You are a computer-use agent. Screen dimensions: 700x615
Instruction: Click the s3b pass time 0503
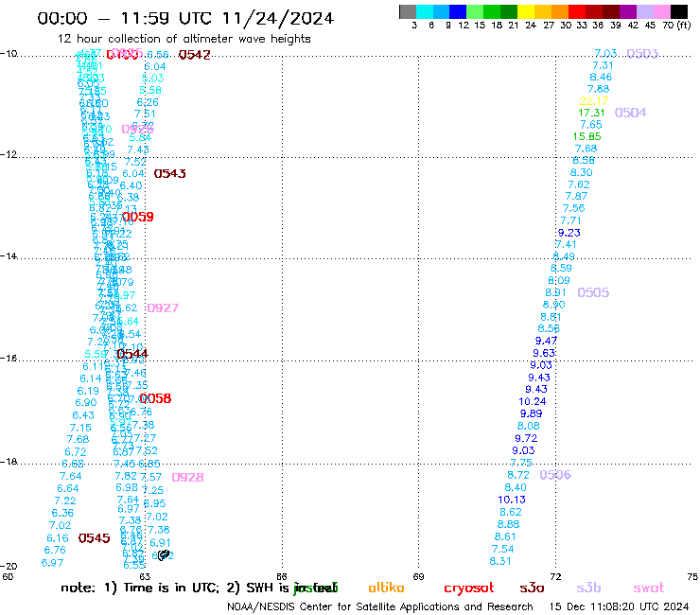pos(642,54)
